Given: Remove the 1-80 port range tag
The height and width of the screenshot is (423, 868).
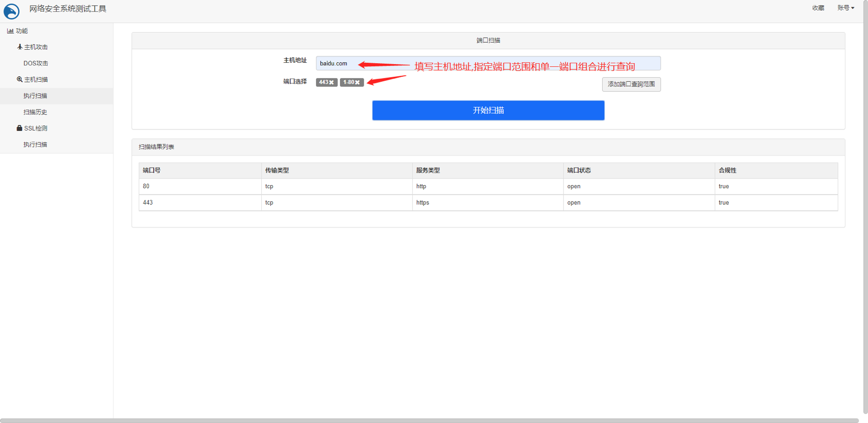Looking at the screenshot, I should pyautogui.click(x=358, y=83).
